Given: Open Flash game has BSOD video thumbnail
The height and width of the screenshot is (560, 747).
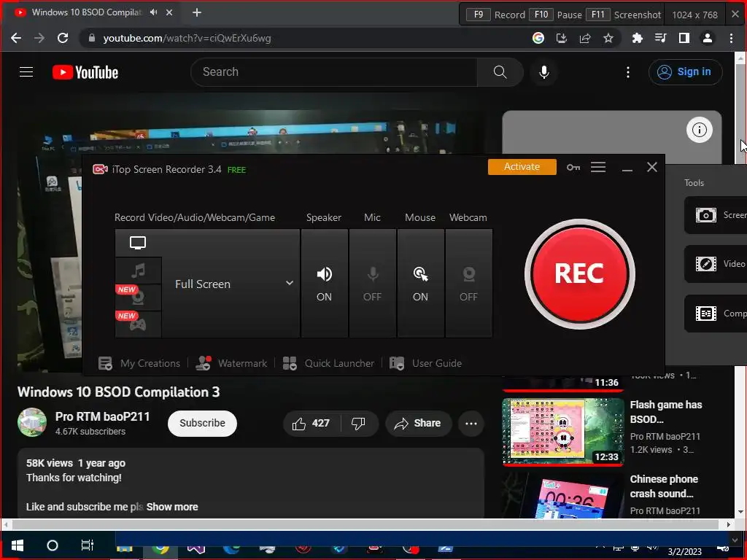Looking at the screenshot, I should (x=563, y=432).
